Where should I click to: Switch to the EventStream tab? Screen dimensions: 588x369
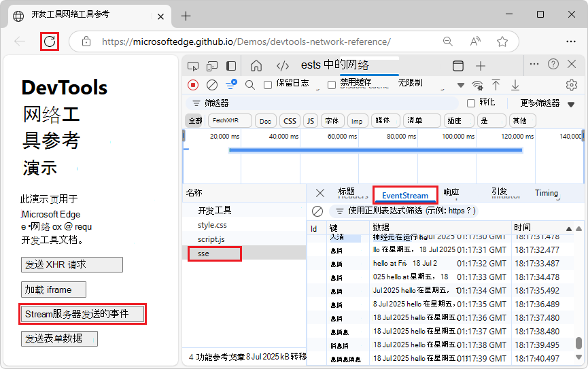point(405,195)
